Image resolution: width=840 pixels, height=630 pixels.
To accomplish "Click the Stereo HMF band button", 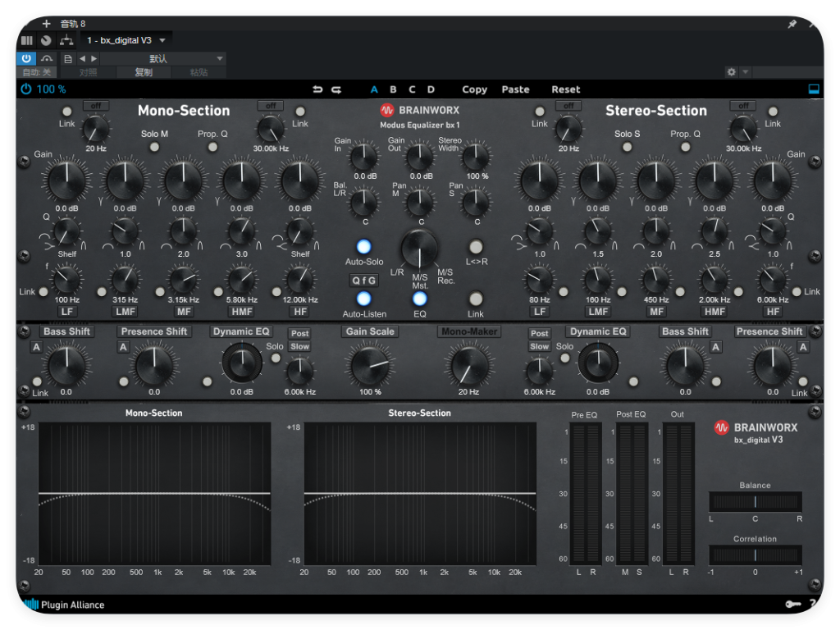I will (714, 311).
